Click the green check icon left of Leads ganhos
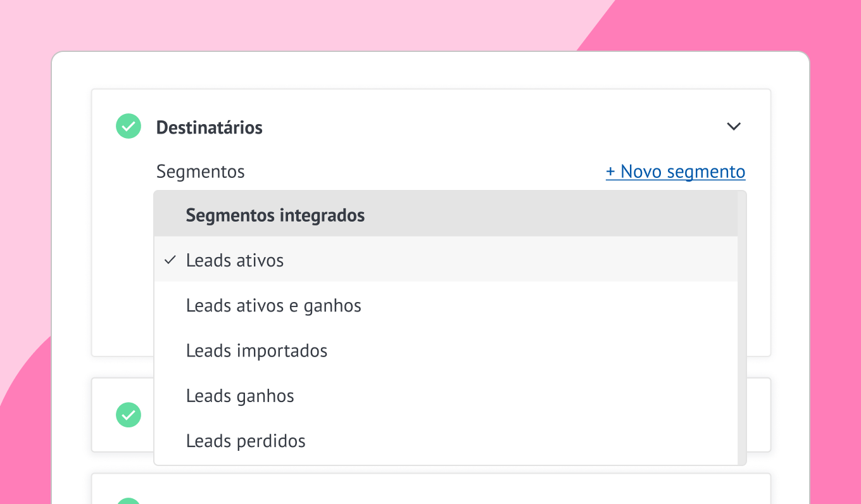This screenshot has width=861, height=504. (129, 415)
